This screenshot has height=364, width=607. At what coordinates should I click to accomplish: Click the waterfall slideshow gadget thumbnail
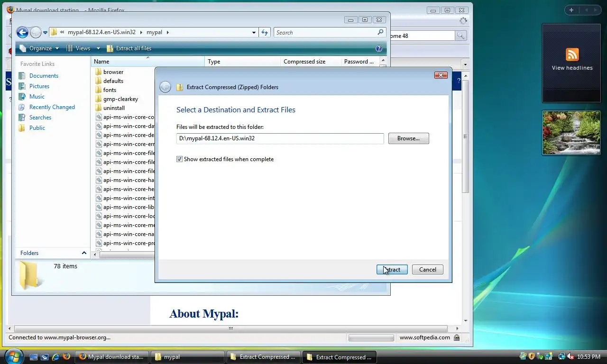571,133
